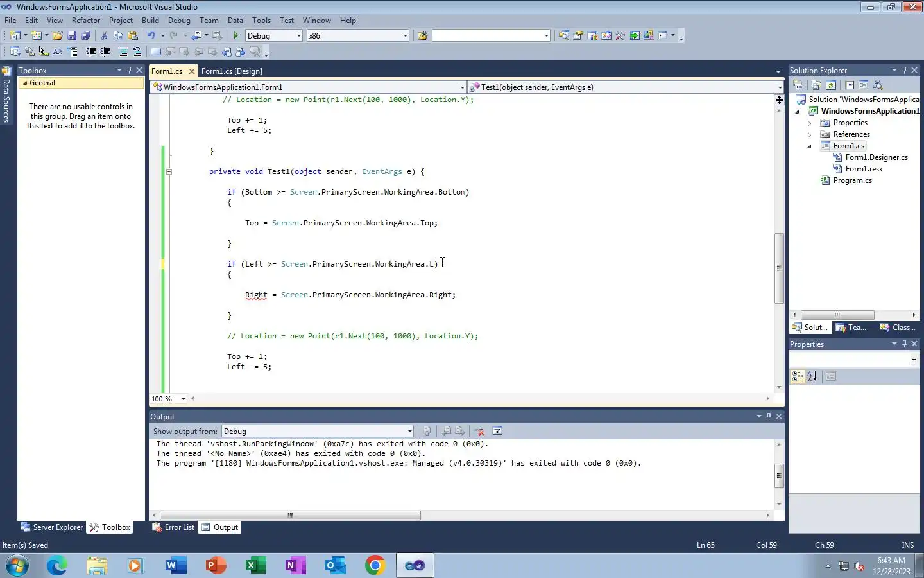The image size is (924, 578).
Task: Click the View Class Diagram icon
Action: [x=878, y=85]
